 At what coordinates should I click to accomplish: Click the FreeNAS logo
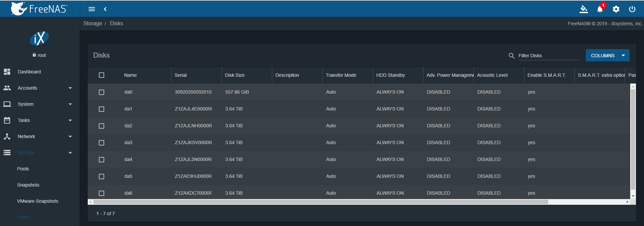tap(39, 9)
